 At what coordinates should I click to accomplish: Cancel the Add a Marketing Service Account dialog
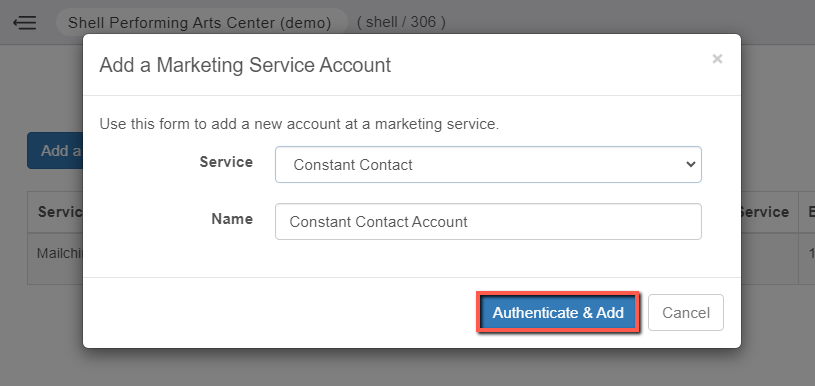[686, 313]
